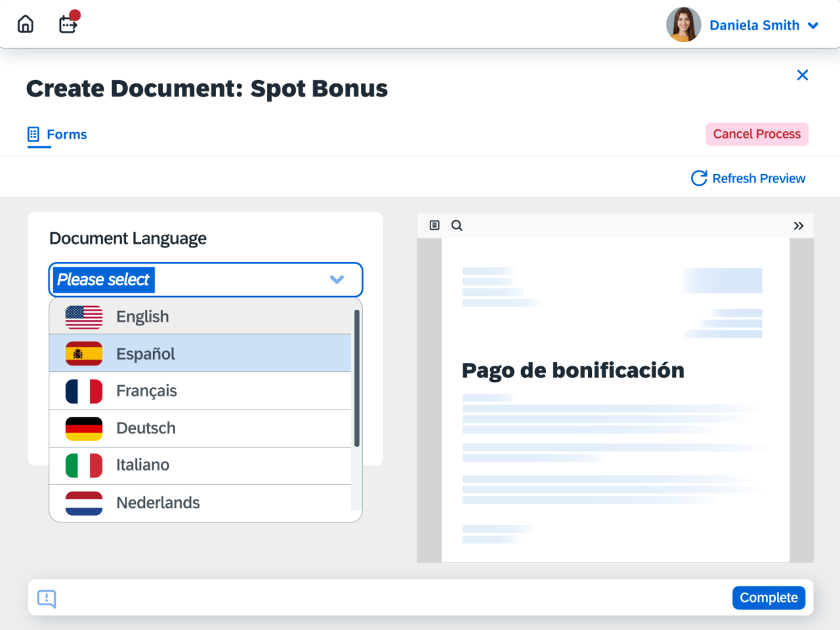Collapse the preview panel with double-chevron icon

[799, 225]
